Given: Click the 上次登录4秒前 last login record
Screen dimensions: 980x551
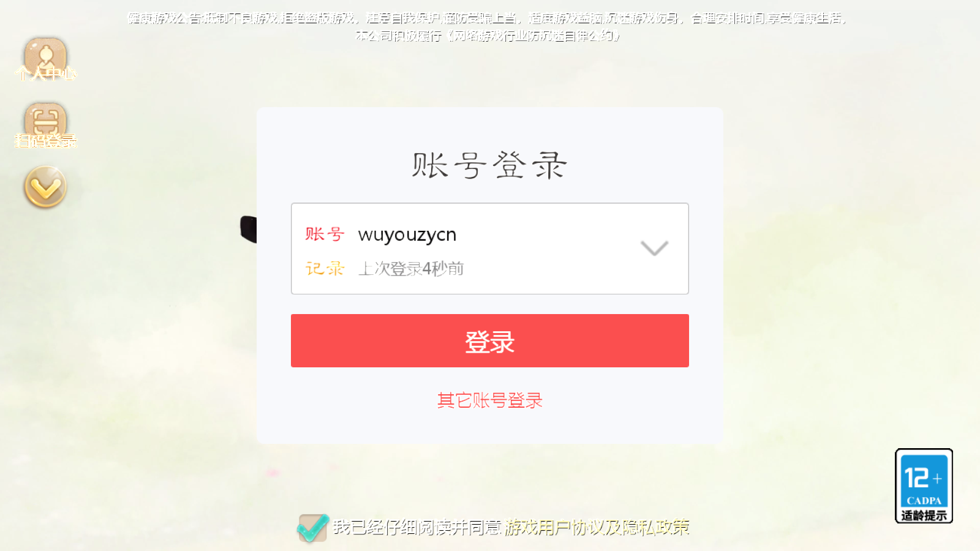Looking at the screenshot, I should click(411, 268).
